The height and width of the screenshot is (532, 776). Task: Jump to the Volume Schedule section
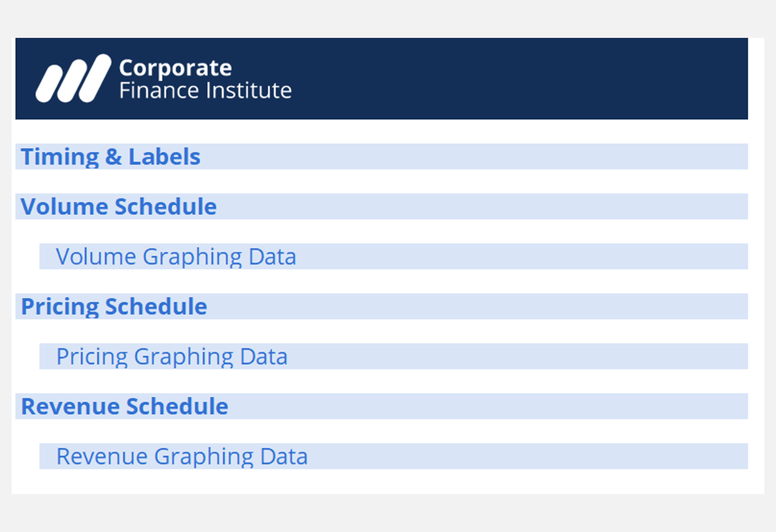(118, 207)
